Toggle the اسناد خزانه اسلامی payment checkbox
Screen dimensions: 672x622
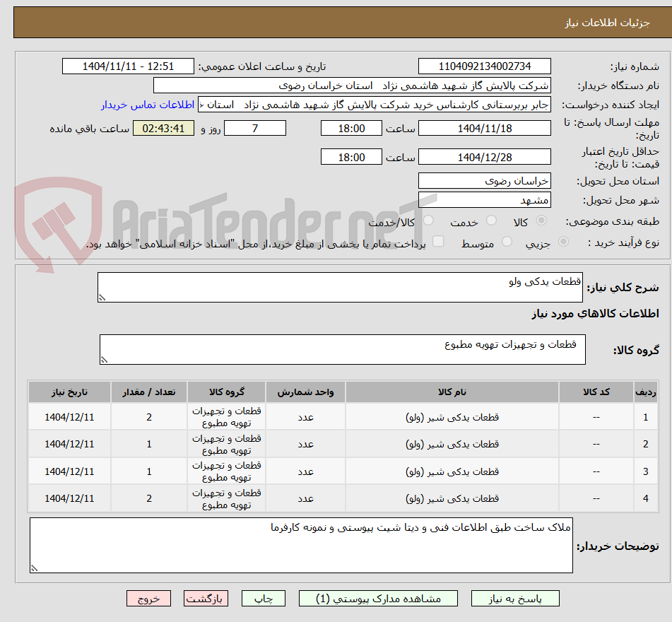pyautogui.click(x=438, y=241)
